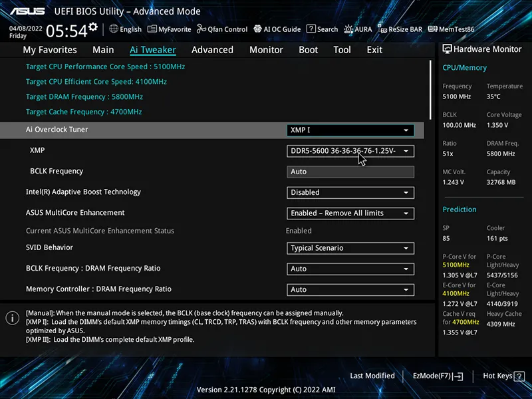532x399 pixels.
Task: Click Target CPU Efficient Core Speed line
Action: click(x=96, y=82)
